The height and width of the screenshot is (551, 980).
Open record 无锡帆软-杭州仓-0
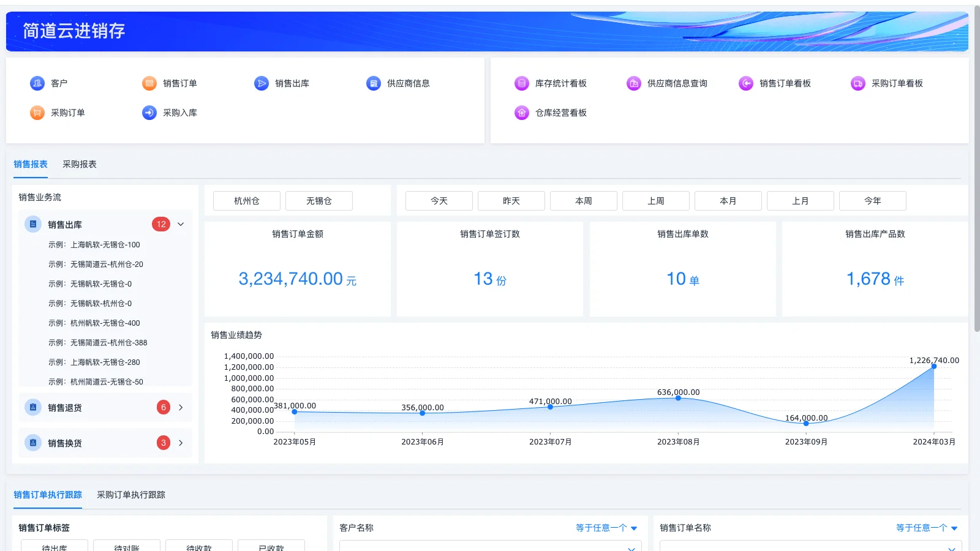[90, 304]
